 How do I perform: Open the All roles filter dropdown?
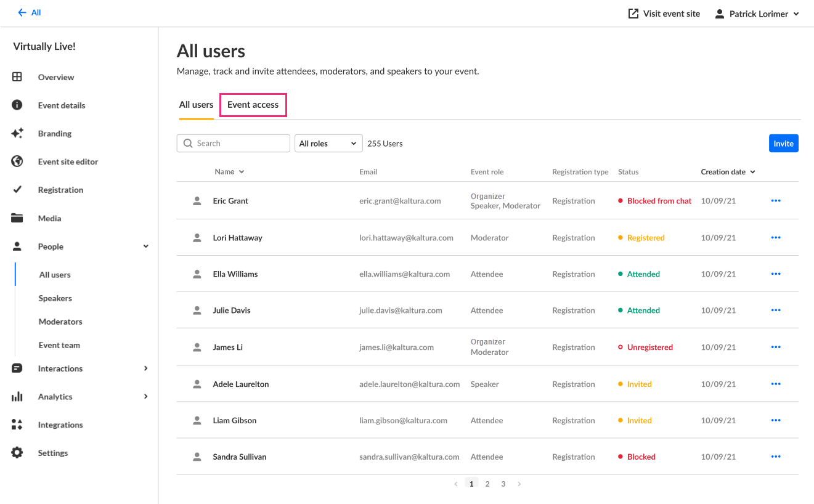[x=328, y=144]
